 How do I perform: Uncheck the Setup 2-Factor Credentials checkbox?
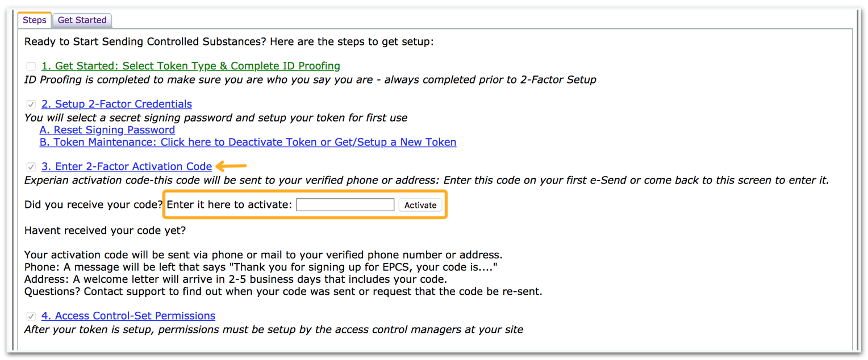click(x=31, y=104)
